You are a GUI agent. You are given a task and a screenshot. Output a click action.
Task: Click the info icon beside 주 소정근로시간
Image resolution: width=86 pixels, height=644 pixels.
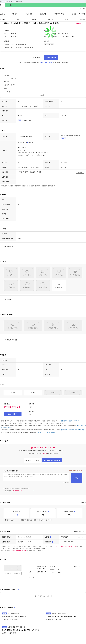(x=28, y=143)
